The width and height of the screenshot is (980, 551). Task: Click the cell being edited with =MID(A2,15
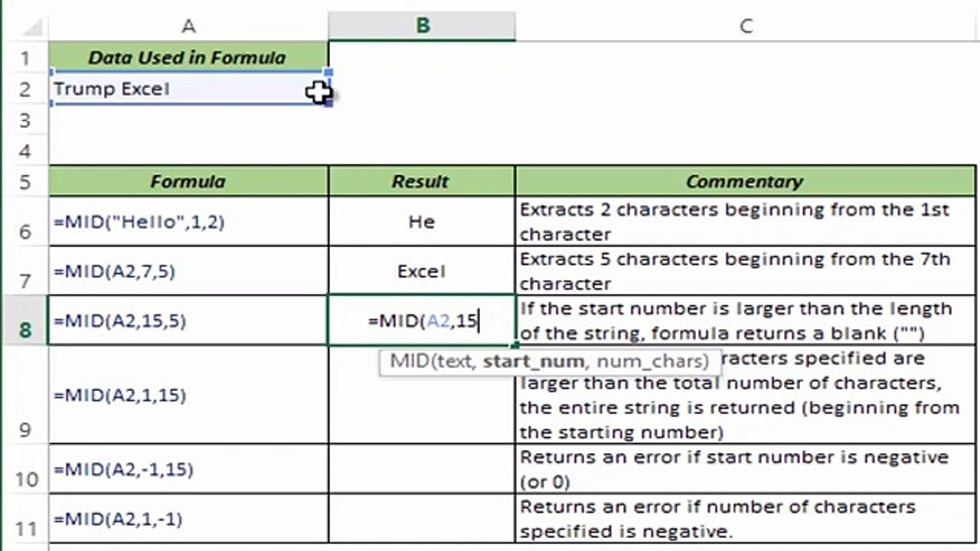coord(422,321)
